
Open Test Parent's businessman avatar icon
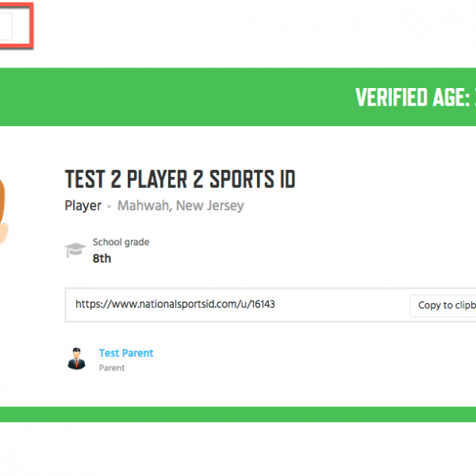coord(76,359)
